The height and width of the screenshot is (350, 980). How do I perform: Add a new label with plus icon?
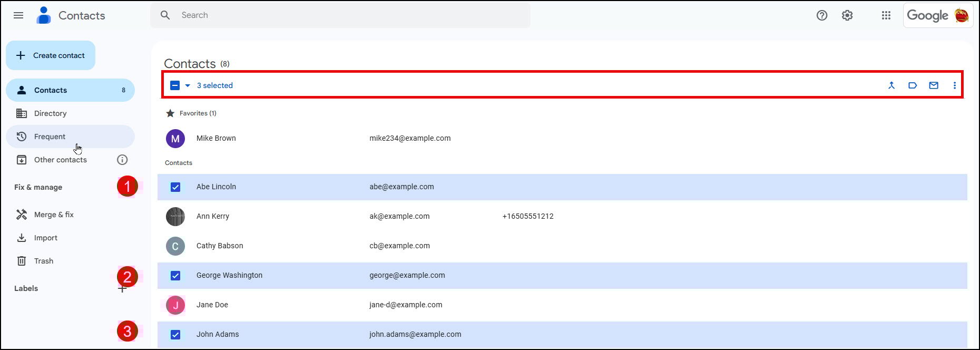[x=122, y=289]
